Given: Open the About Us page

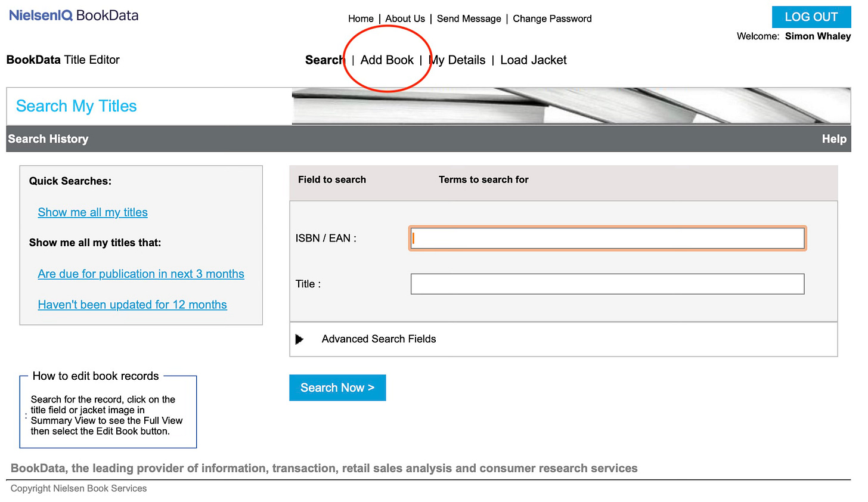Looking at the screenshot, I should (x=405, y=18).
